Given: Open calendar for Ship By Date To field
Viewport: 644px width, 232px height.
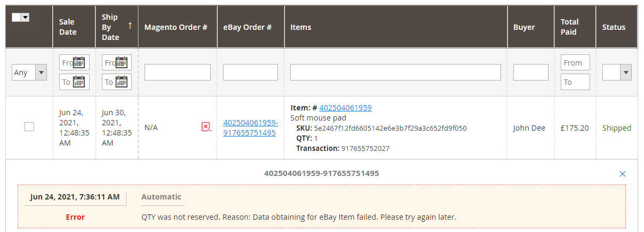Looking at the screenshot, I should [122, 82].
